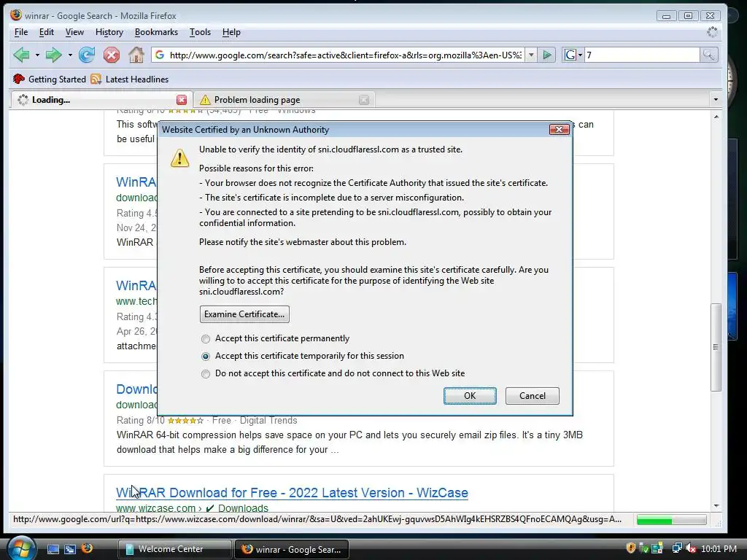Click the search magnifier icon
747x560 pixels.
[708, 55]
